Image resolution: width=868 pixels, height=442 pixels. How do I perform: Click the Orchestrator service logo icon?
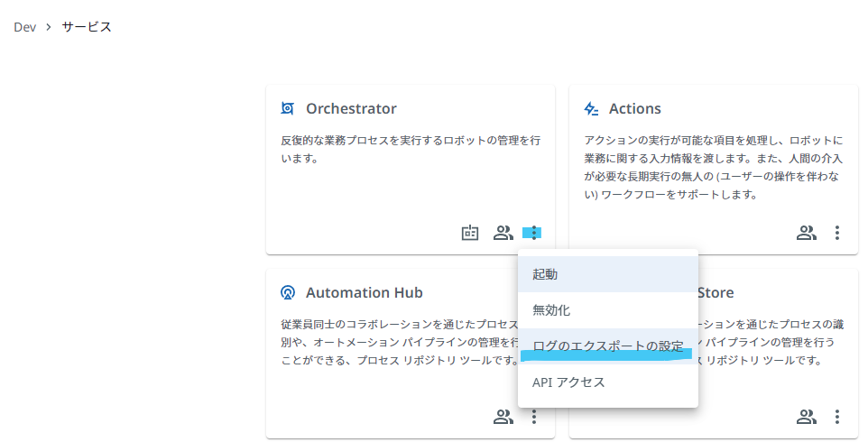click(x=287, y=108)
